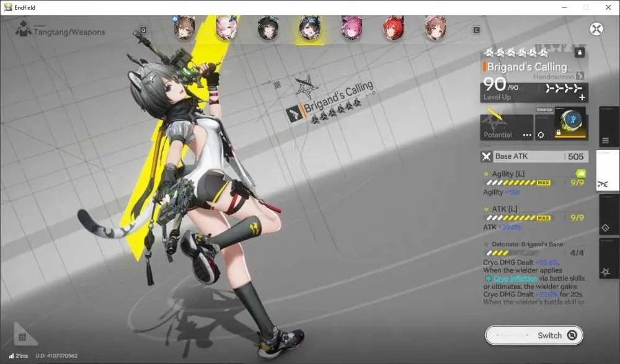Select the magenta-haired operator portrait

pyautogui.click(x=352, y=28)
